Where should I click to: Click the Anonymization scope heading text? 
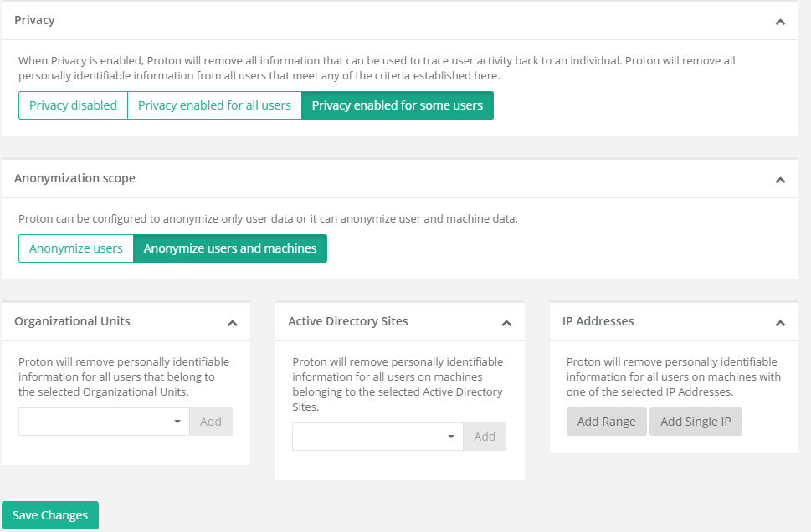[x=74, y=178]
